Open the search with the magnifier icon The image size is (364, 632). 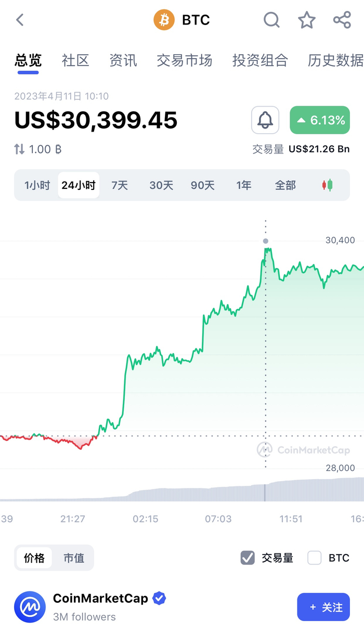point(271,20)
